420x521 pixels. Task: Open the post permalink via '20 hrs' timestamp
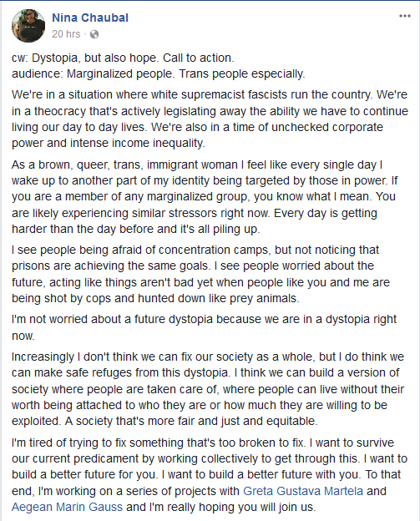tap(66, 34)
